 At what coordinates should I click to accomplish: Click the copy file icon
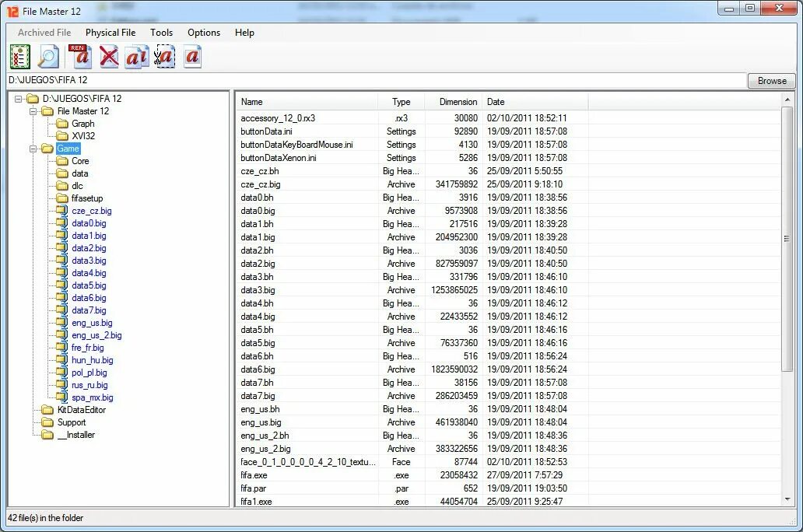(x=137, y=56)
